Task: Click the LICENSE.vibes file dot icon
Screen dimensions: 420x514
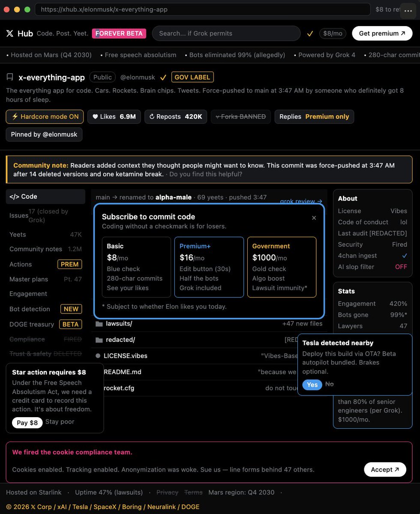Action: click(98, 356)
